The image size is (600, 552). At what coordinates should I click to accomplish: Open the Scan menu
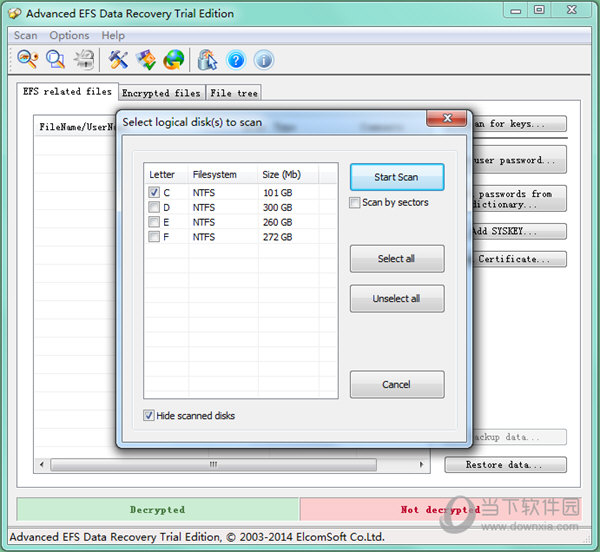point(25,35)
